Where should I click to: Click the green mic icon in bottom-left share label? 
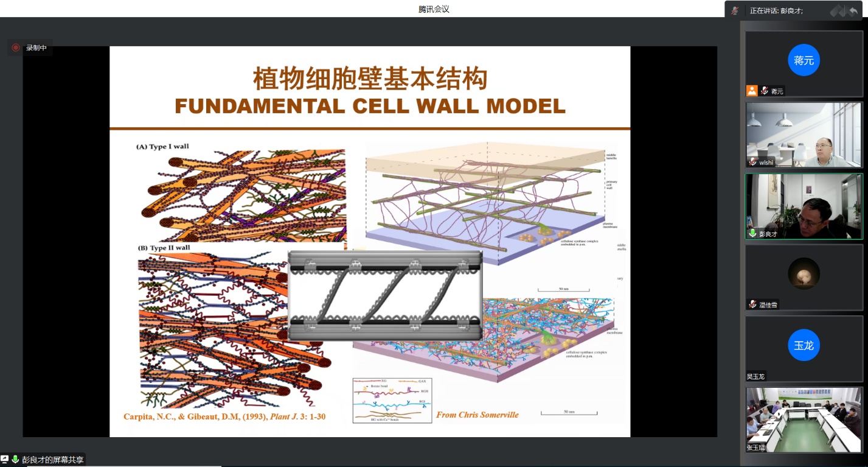tap(15, 460)
